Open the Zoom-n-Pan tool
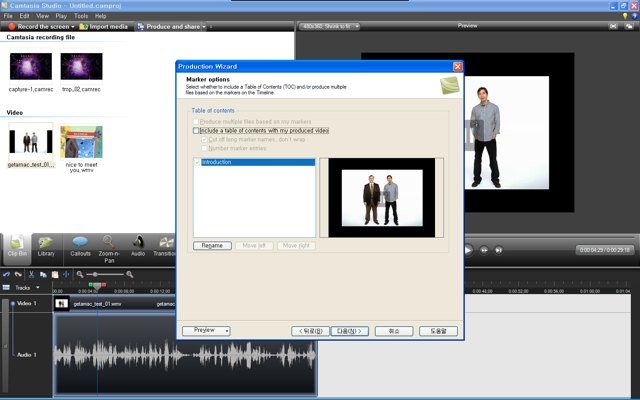The image size is (640, 400). coord(109,249)
